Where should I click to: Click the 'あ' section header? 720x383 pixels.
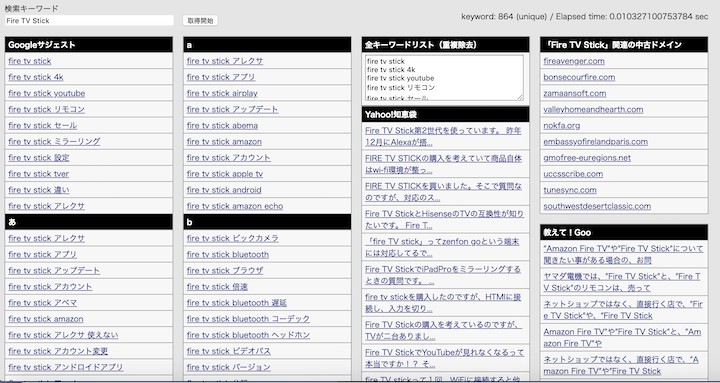click(89, 222)
